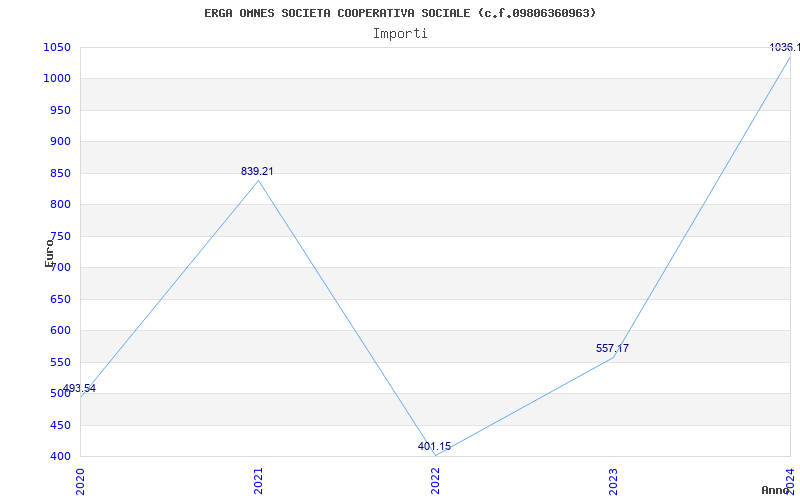Click the 900 y-axis value
Viewport: 800px width, 500px height.
pyautogui.click(x=60, y=141)
